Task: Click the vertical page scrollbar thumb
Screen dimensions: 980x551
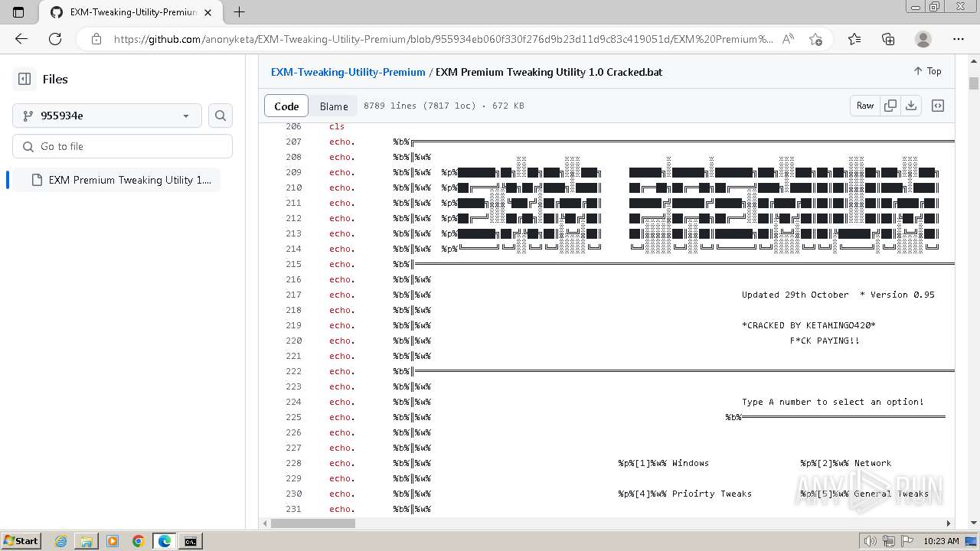Action: [x=974, y=83]
